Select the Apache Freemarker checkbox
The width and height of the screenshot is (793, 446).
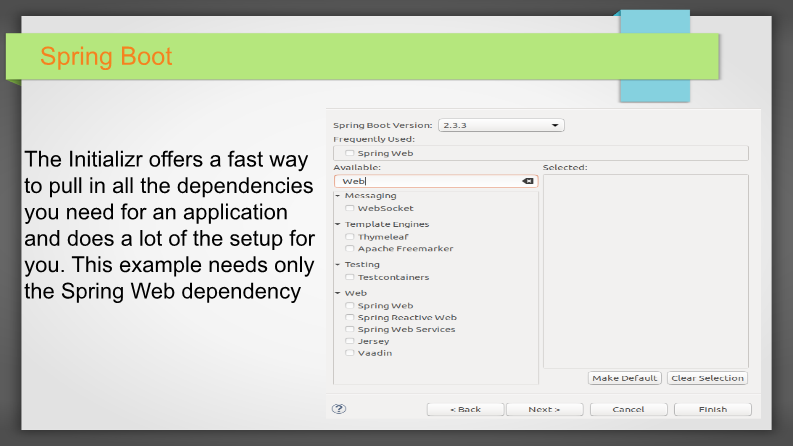(349, 248)
